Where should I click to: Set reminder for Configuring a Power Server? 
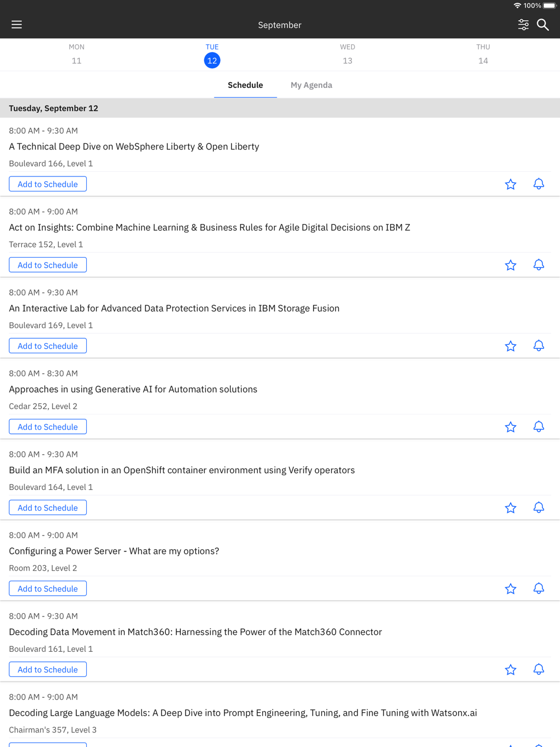point(539,589)
